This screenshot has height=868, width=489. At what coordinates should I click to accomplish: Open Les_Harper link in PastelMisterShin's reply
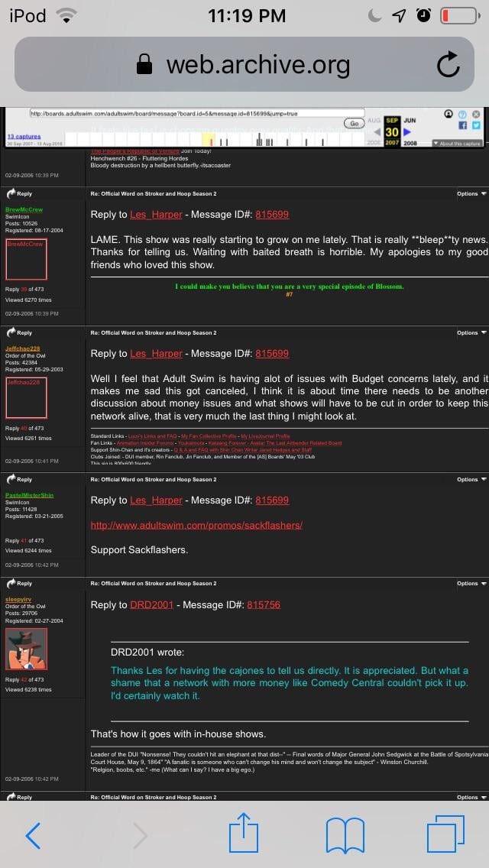[156, 500]
